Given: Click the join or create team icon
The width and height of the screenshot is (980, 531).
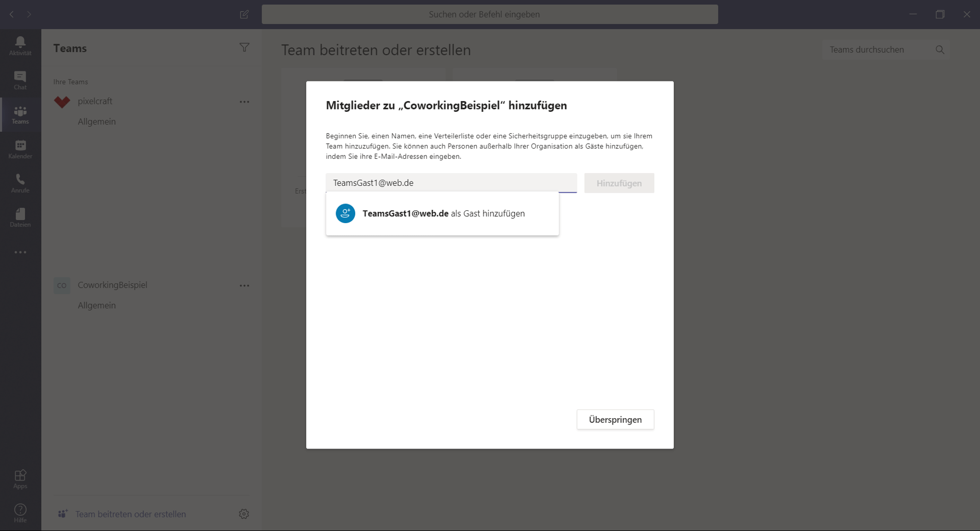Looking at the screenshot, I should (62, 513).
